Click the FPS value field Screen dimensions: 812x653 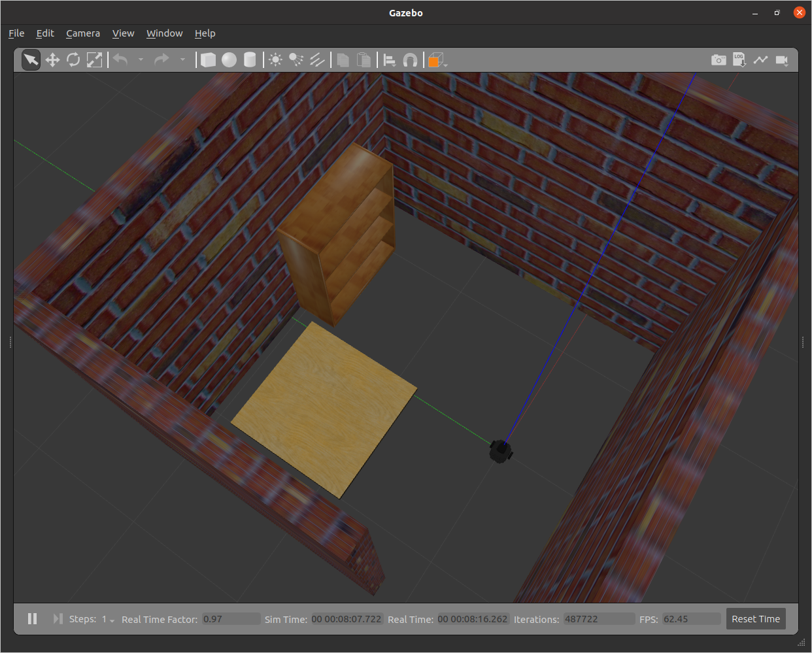[x=690, y=619]
